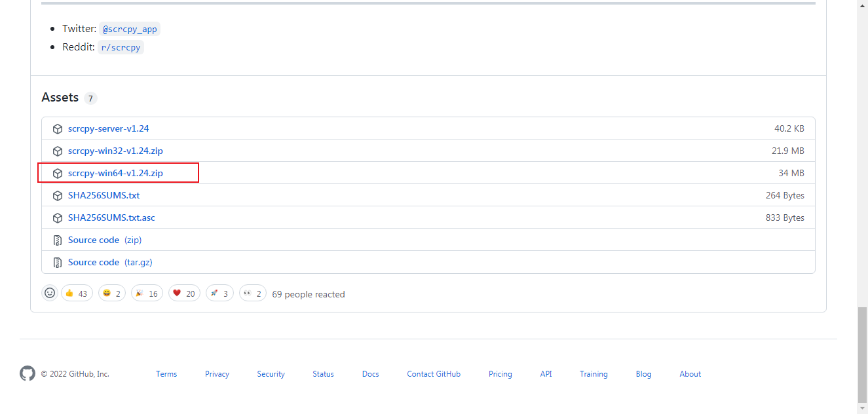Click the 40.2 KB file size
This screenshot has width=868, height=414.
(x=789, y=129)
